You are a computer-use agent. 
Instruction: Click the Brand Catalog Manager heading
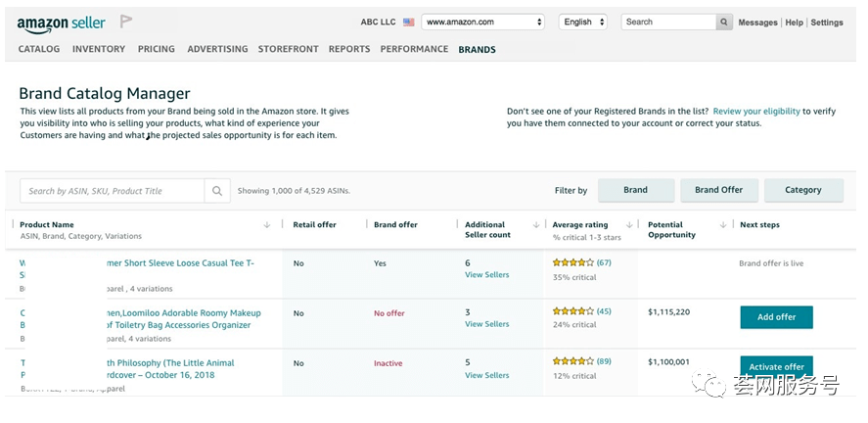click(105, 93)
